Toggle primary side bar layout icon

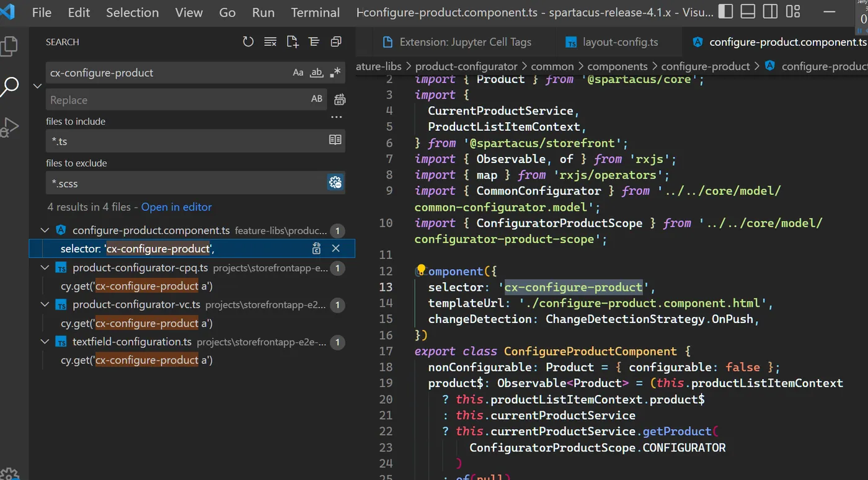pyautogui.click(x=725, y=12)
